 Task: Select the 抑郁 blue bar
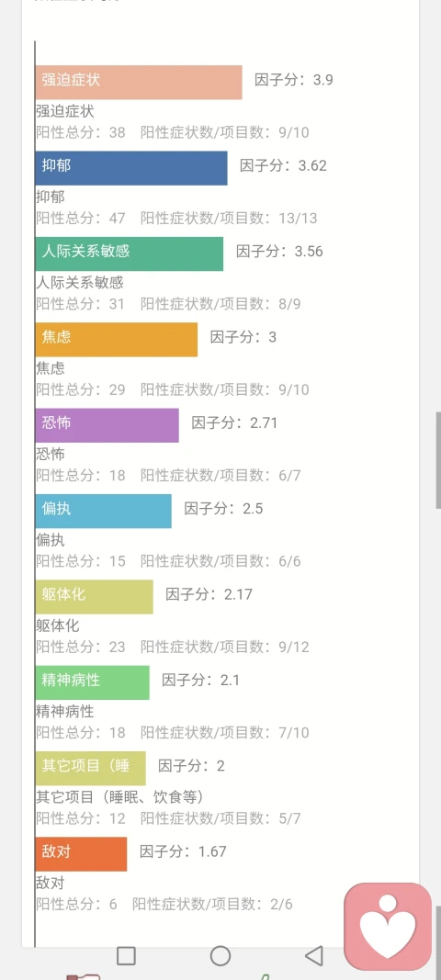131,167
